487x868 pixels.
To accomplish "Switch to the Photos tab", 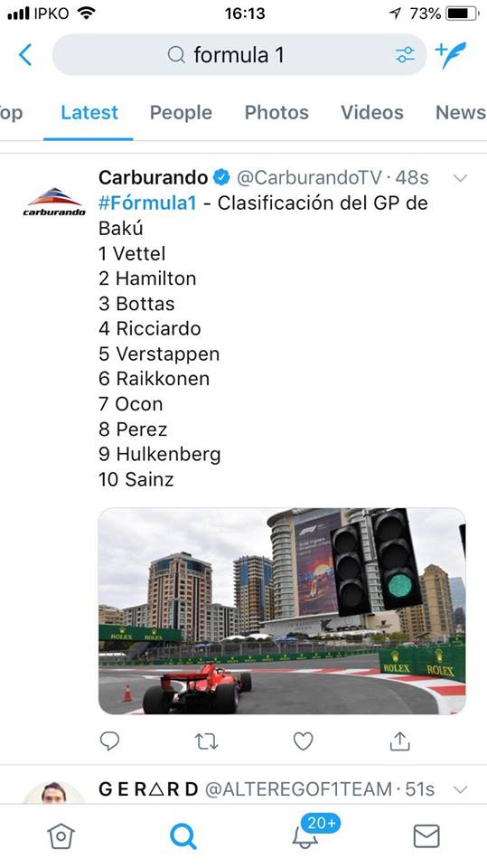I will pyautogui.click(x=276, y=112).
